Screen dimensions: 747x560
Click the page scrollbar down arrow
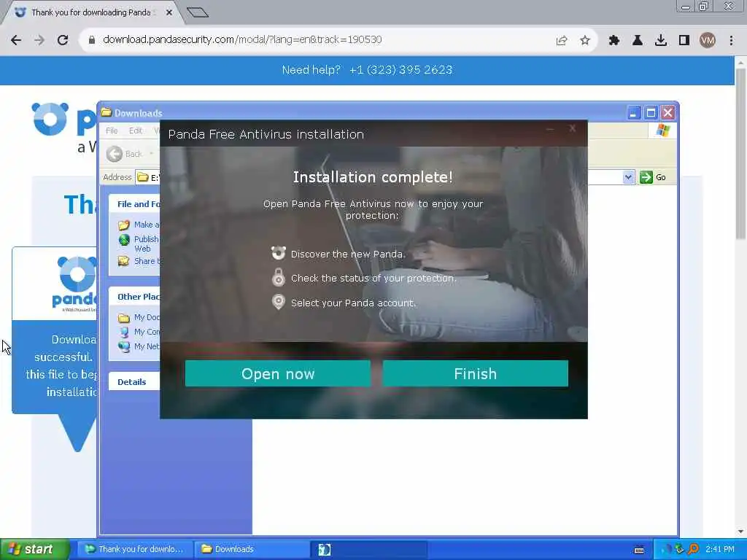(740, 532)
